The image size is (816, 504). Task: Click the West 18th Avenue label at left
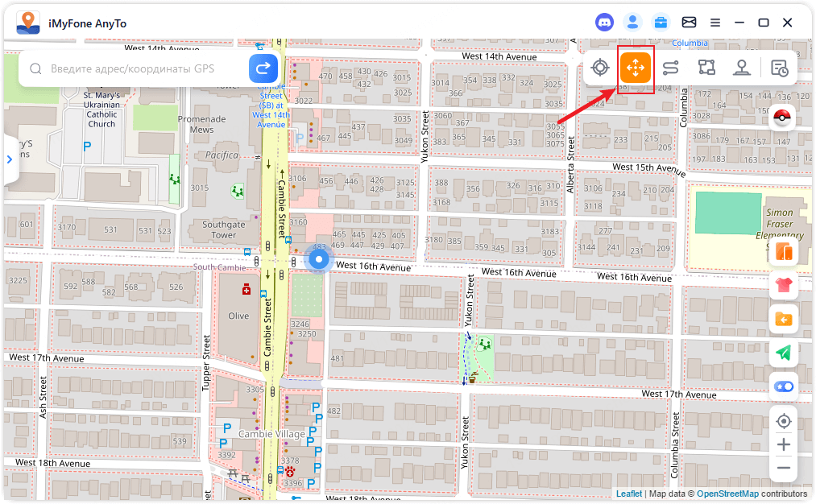(x=52, y=463)
